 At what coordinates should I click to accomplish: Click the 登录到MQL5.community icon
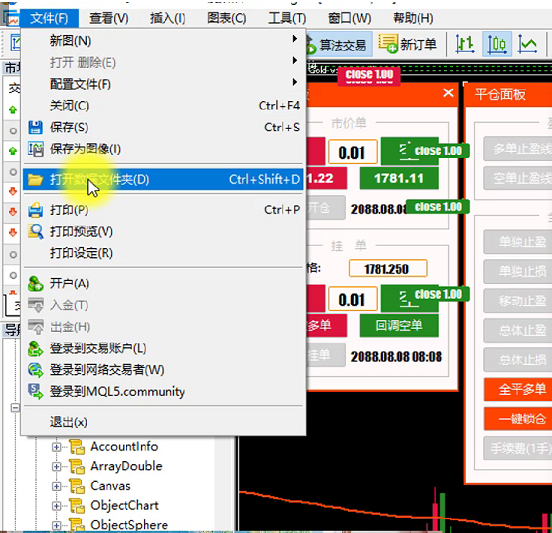pos(35,391)
